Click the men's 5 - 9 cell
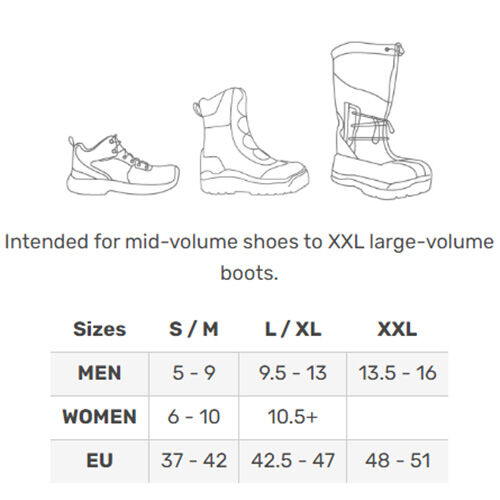The image size is (500, 500). point(194,374)
